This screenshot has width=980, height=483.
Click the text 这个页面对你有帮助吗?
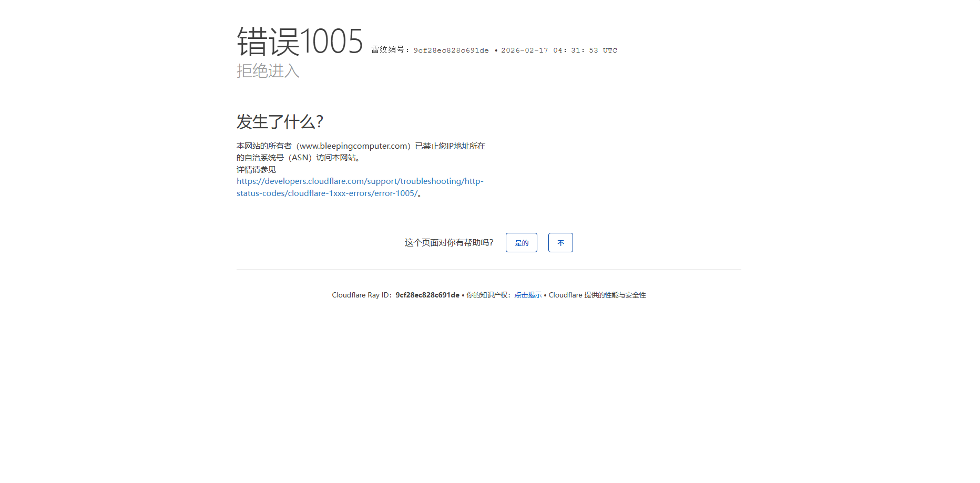click(449, 243)
